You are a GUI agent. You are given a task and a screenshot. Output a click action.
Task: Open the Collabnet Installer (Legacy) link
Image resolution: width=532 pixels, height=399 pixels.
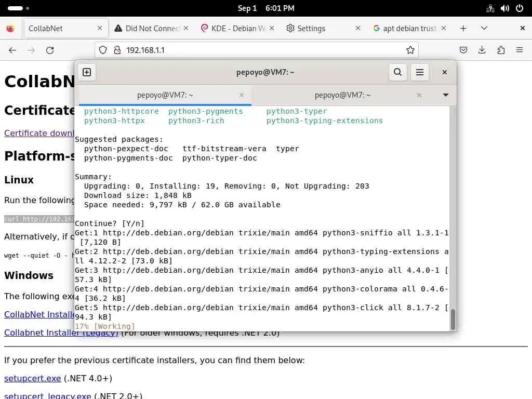pos(61,333)
